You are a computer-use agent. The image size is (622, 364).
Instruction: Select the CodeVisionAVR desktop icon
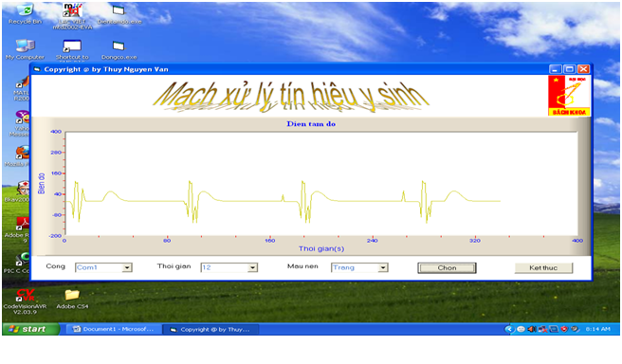(25, 300)
